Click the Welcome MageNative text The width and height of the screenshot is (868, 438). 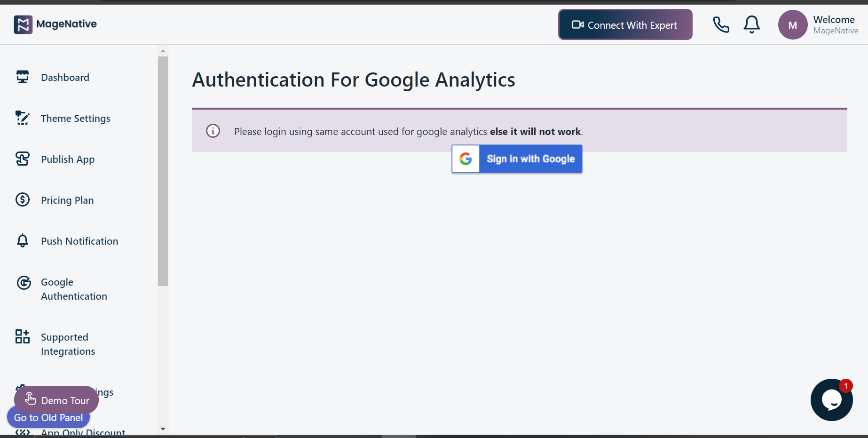pos(836,24)
